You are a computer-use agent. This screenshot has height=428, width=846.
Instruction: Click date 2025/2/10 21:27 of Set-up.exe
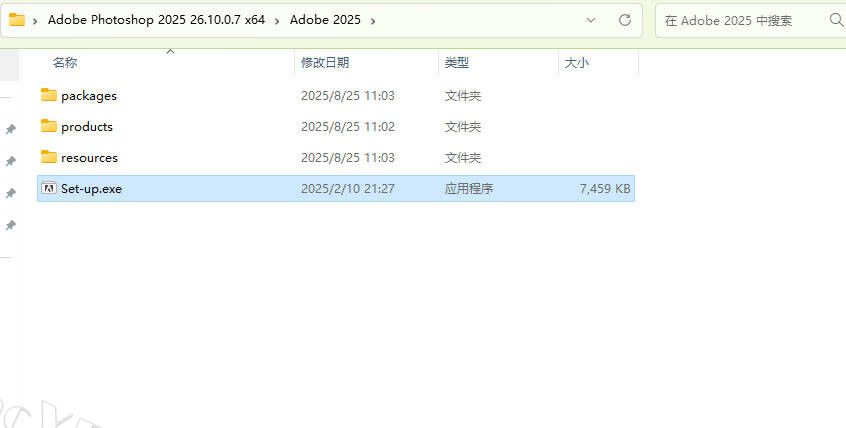pos(348,188)
